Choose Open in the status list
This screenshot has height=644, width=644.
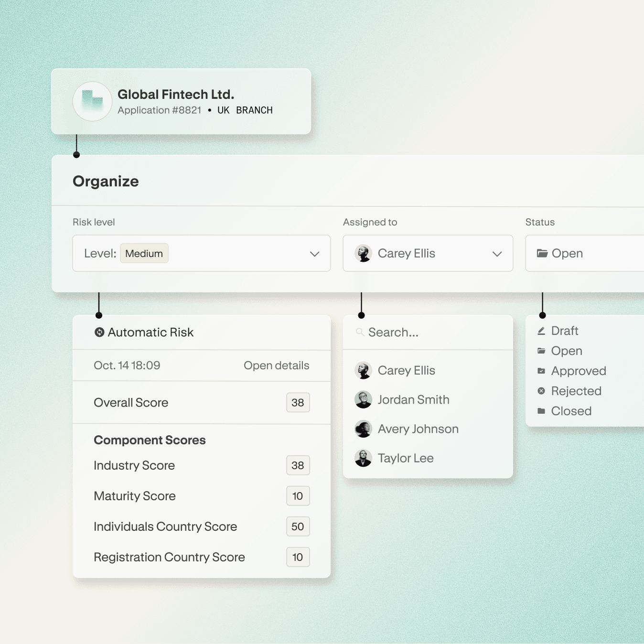point(567,351)
